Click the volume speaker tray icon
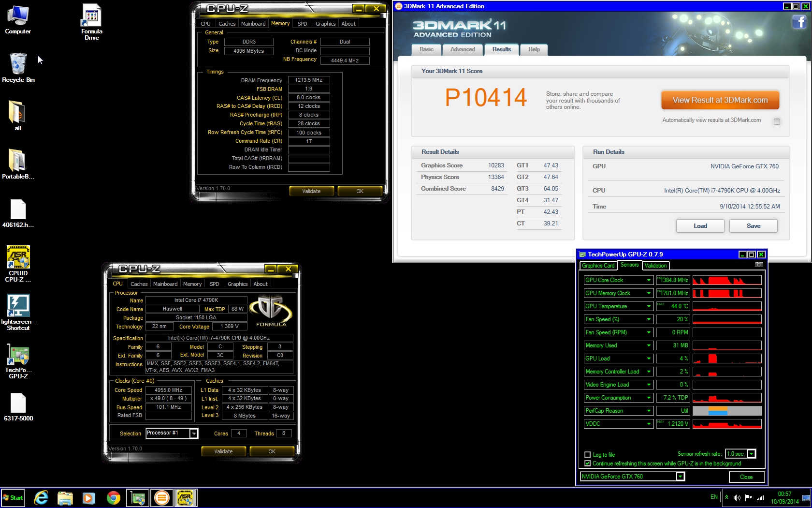This screenshot has height=508, width=812. coord(737,497)
